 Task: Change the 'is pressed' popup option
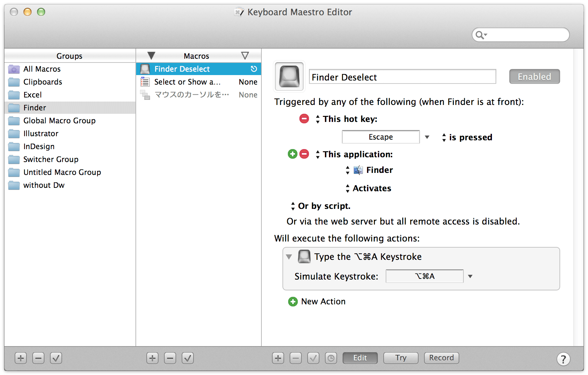(x=467, y=137)
